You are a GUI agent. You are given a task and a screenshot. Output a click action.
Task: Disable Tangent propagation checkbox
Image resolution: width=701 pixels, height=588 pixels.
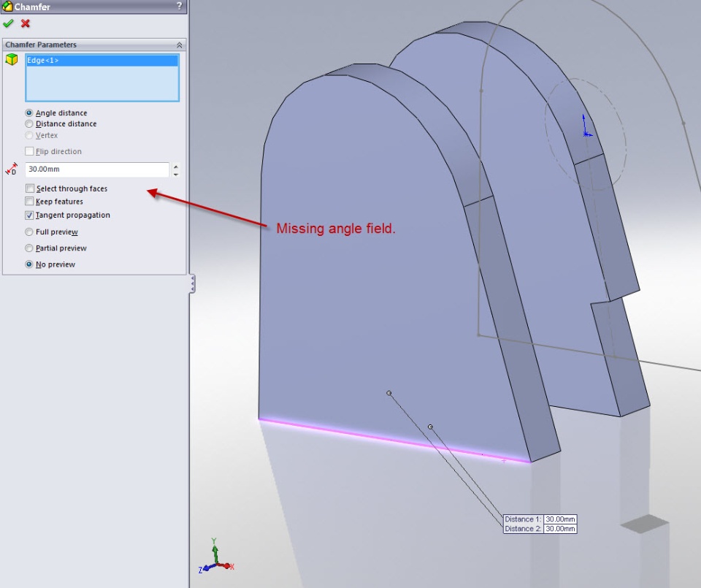[x=29, y=215]
